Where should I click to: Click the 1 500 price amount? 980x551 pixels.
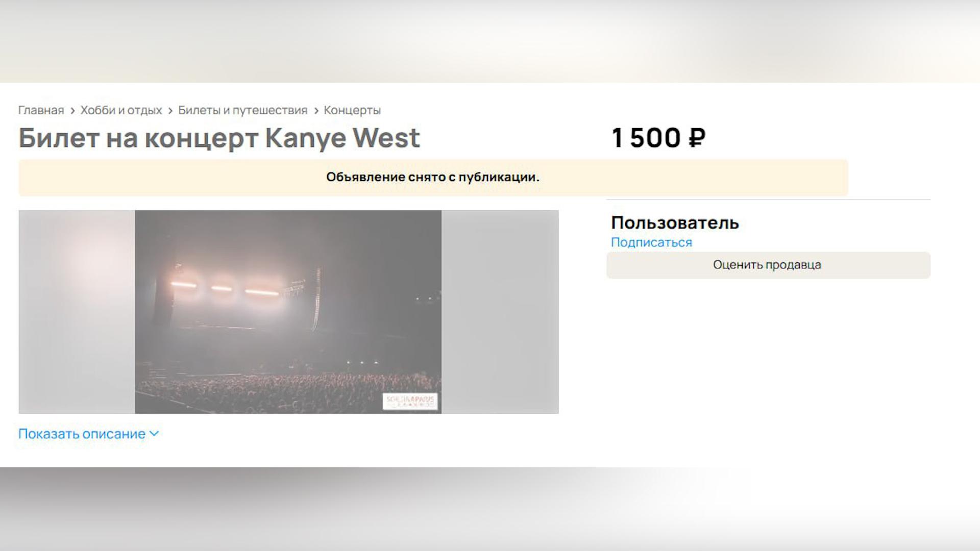(x=646, y=138)
